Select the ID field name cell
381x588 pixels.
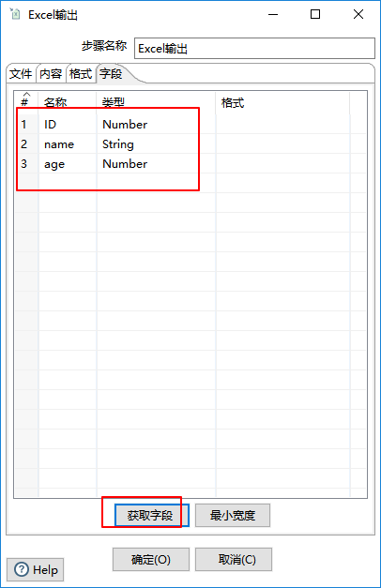click(68, 124)
